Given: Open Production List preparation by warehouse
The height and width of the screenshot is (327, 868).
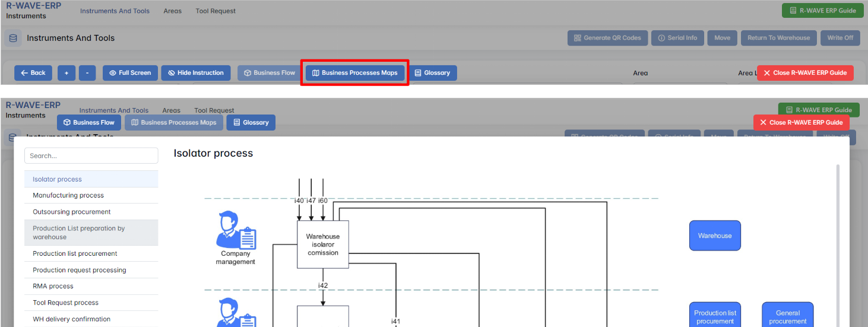Looking at the screenshot, I should coord(79,233).
